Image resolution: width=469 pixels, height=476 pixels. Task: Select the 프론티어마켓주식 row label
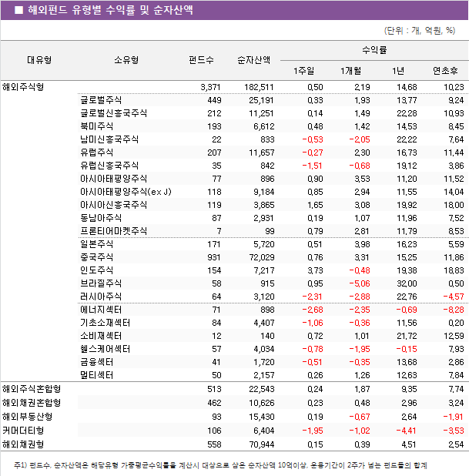(x=113, y=230)
